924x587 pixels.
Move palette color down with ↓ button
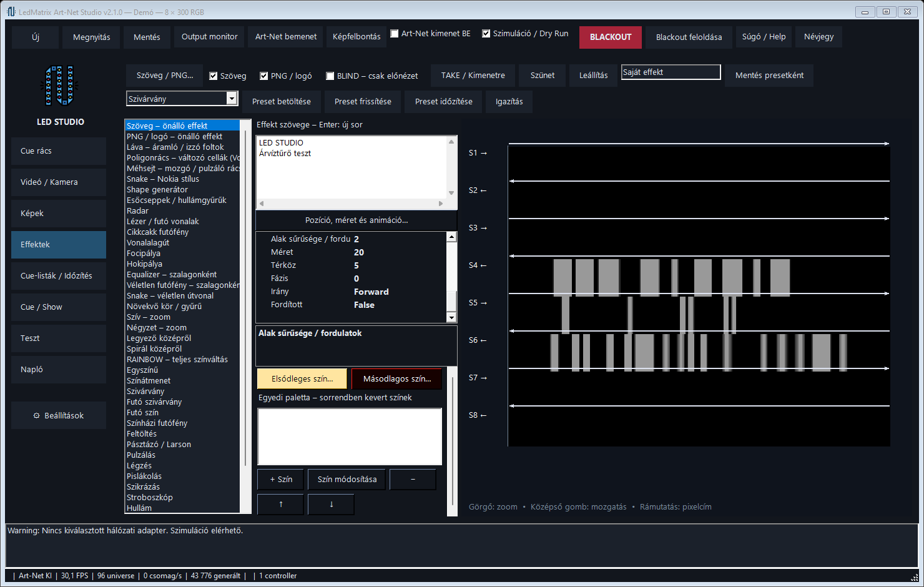(332, 505)
